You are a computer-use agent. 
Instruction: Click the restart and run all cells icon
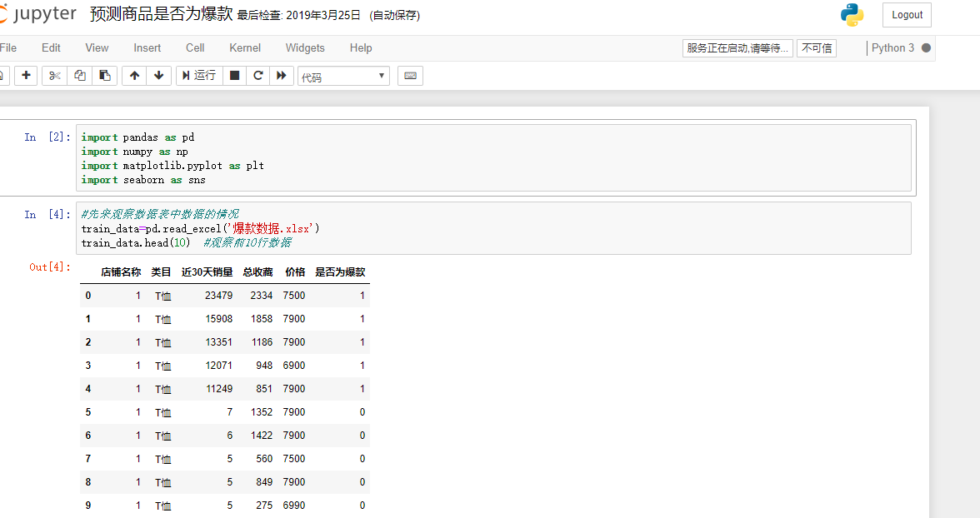[282, 75]
